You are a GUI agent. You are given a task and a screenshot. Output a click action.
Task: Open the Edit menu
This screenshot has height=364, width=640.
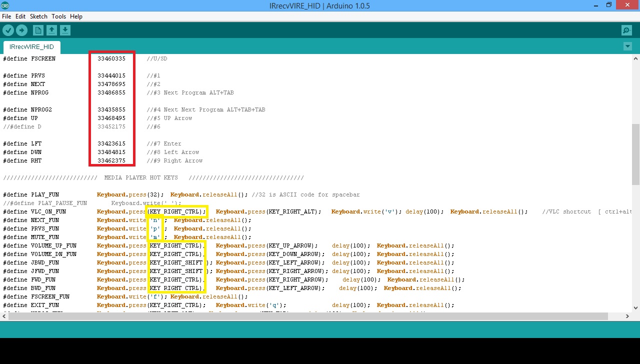[x=20, y=16]
